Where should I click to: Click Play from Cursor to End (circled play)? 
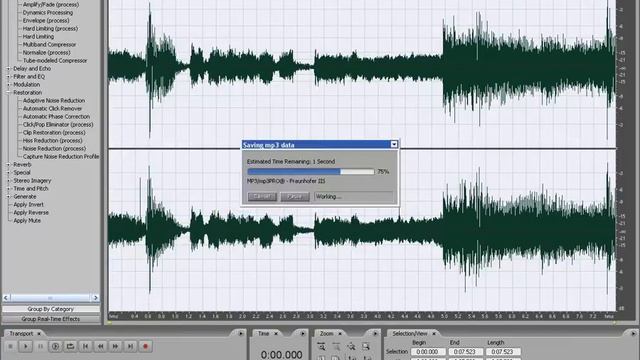coord(56,347)
